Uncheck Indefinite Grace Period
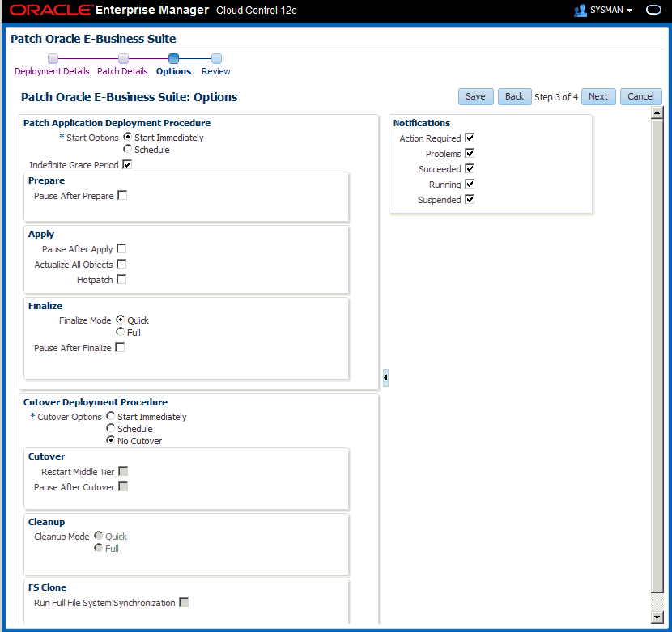The height and width of the screenshot is (632, 672). click(x=127, y=164)
